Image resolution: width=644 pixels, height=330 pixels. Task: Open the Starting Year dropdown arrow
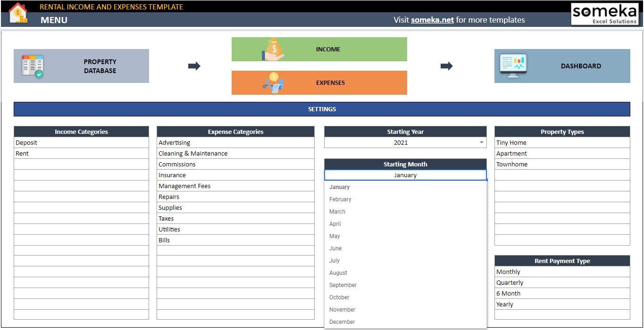pyautogui.click(x=481, y=142)
